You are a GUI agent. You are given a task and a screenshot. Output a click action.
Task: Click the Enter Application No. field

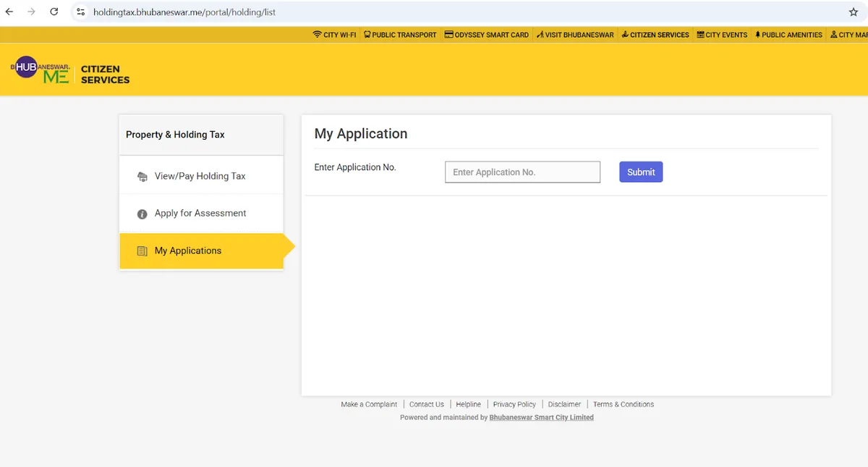tap(522, 172)
